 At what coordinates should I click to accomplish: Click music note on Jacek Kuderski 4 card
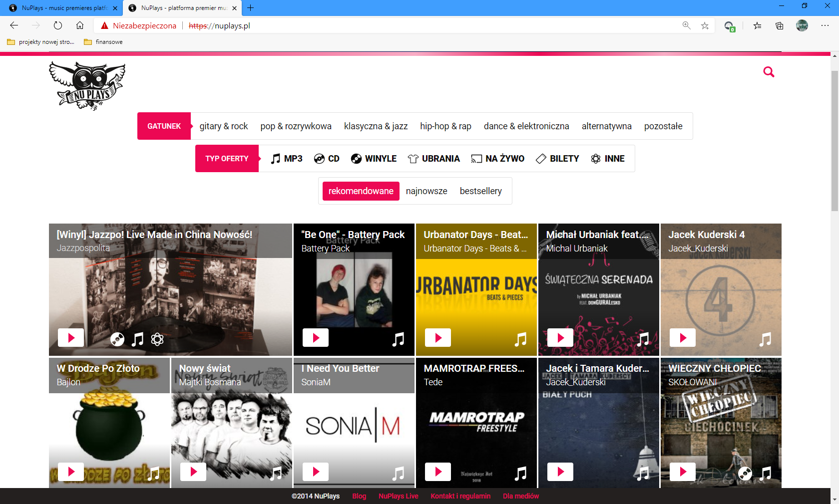click(765, 339)
